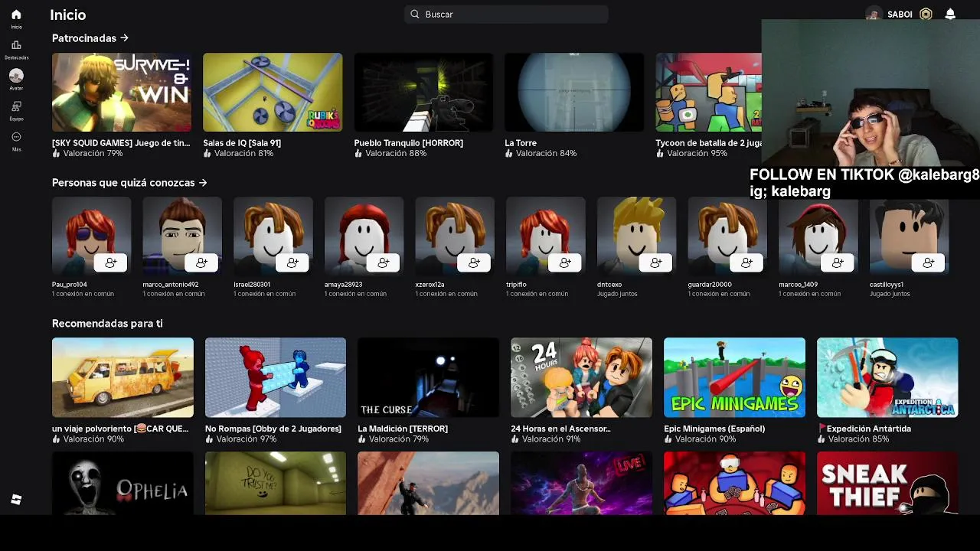This screenshot has height=551, width=980.
Task: Click the Buscar search field
Action: coord(506,14)
